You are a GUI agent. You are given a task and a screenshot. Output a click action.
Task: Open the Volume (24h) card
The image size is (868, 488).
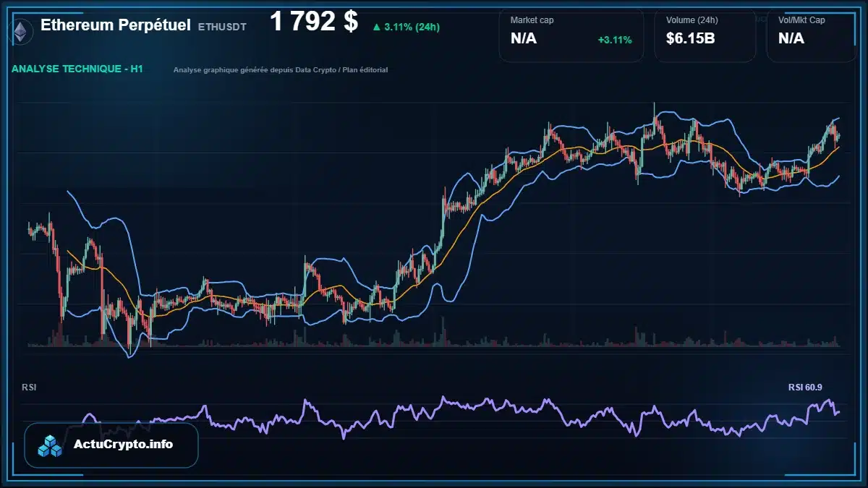(705, 34)
